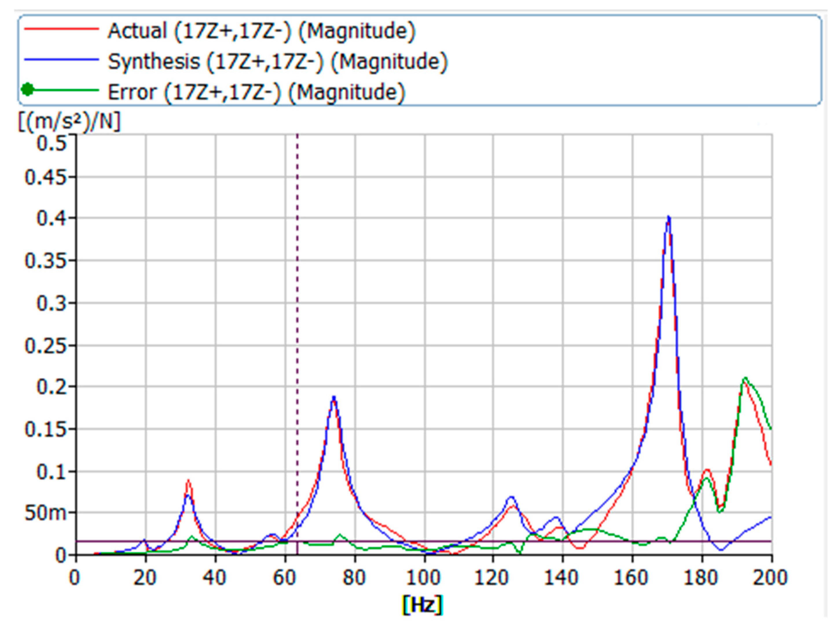The height and width of the screenshot is (632, 840).
Task: Click the 120 Hz X-axis tick label
Action: [x=492, y=578]
